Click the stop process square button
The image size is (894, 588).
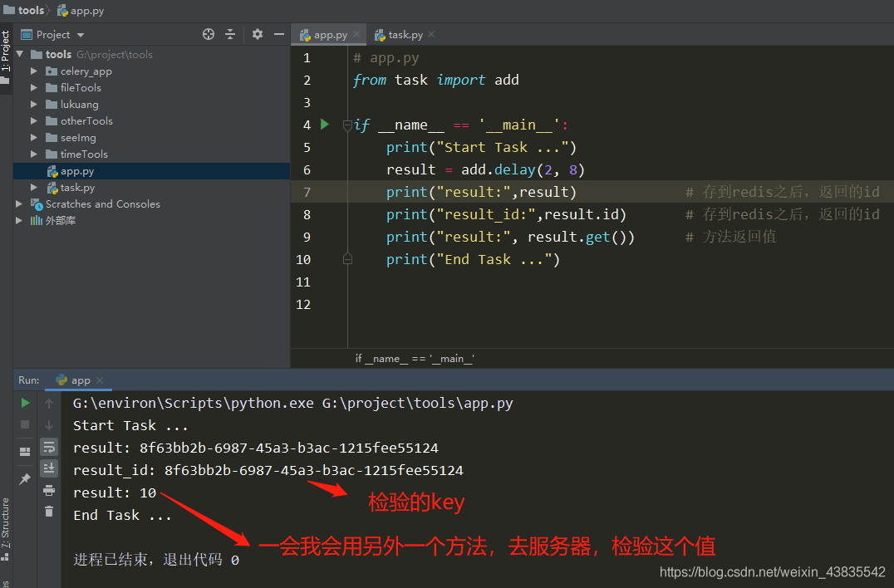(25, 424)
